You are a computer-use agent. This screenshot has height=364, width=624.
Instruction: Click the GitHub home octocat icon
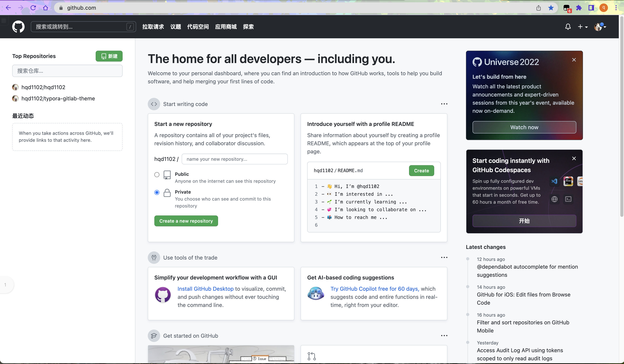pyautogui.click(x=18, y=26)
